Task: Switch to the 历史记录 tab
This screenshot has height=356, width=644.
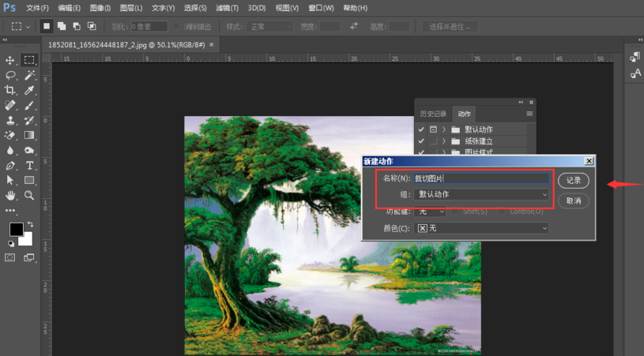Action: pyautogui.click(x=432, y=114)
